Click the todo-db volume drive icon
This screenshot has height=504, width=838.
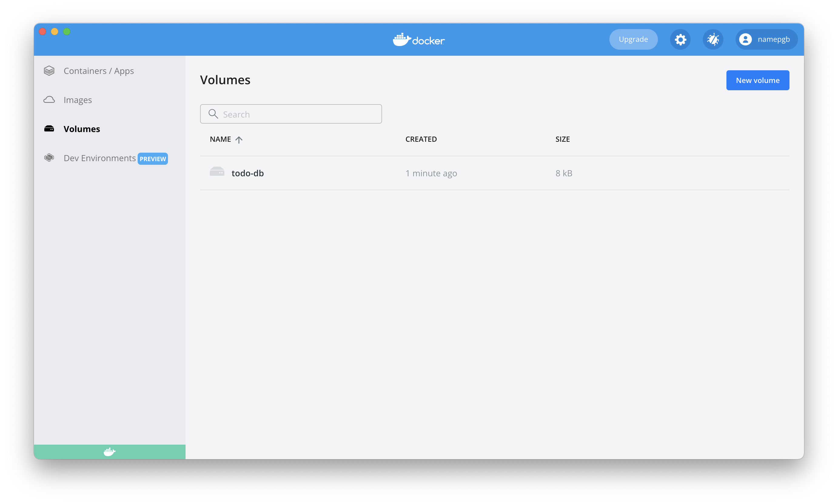[217, 172]
